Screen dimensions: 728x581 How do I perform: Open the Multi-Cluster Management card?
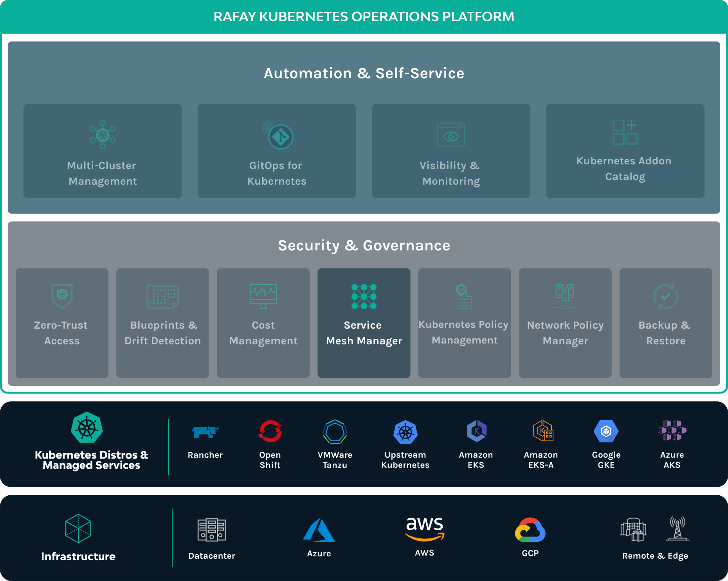click(103, 151)
